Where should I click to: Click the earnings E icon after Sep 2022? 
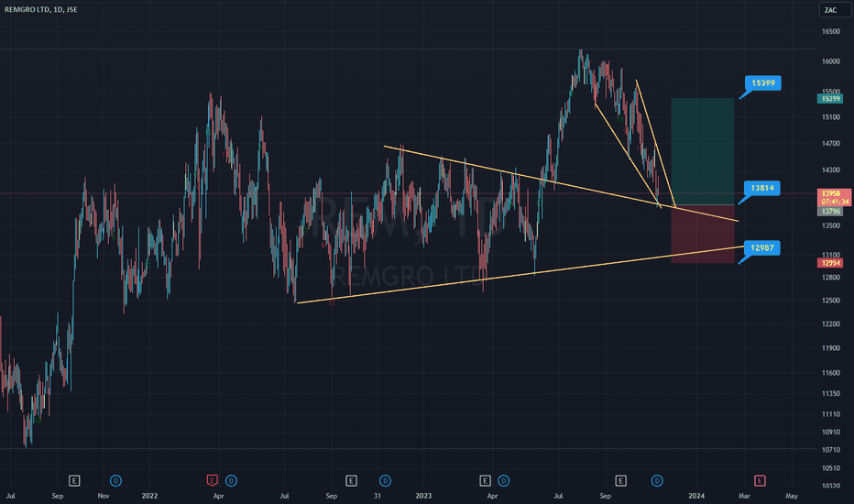point(351,480)
